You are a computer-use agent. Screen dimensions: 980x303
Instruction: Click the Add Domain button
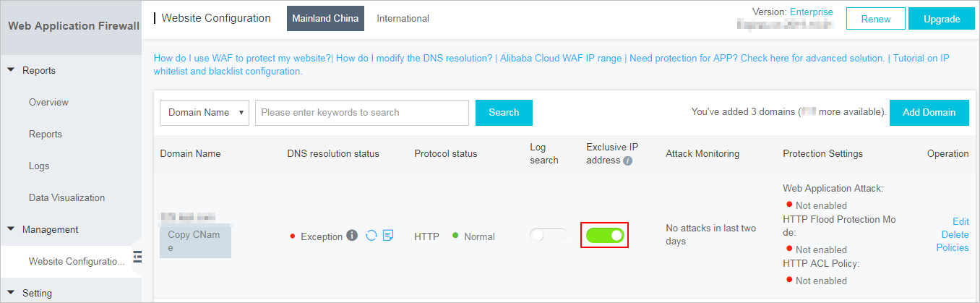pos(929,113)
